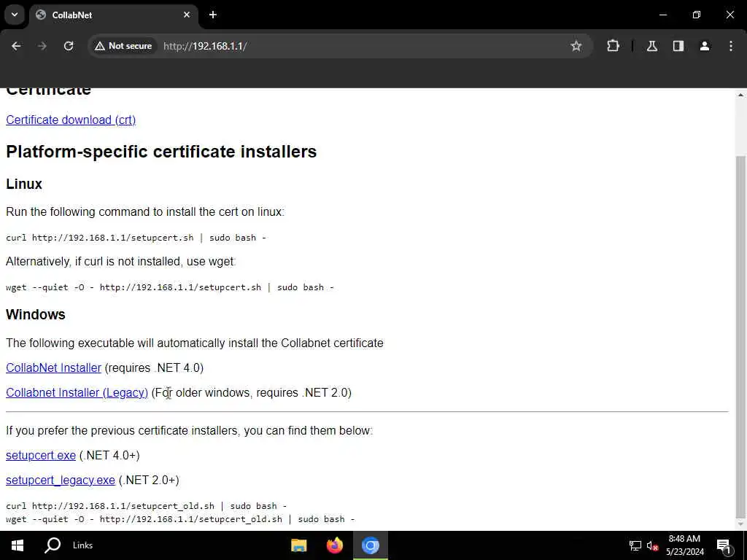Switch to Chromium taskbar icon
This screenshot has width=747, height=560.
(x=370, y=545)
